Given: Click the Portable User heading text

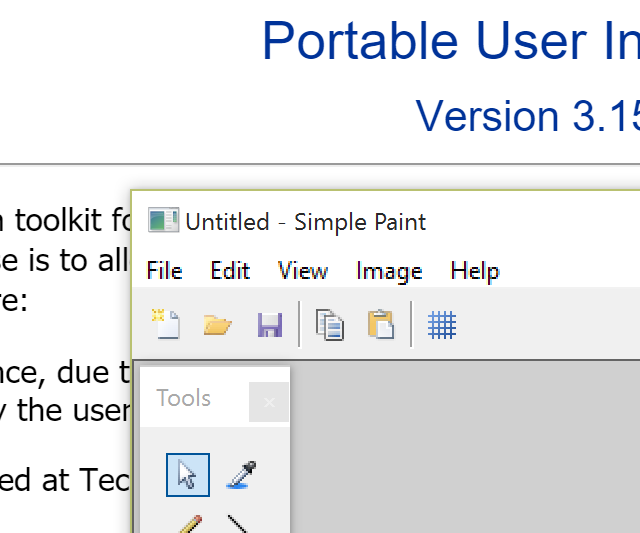Looking at the screenshot, I should point(424,41).
